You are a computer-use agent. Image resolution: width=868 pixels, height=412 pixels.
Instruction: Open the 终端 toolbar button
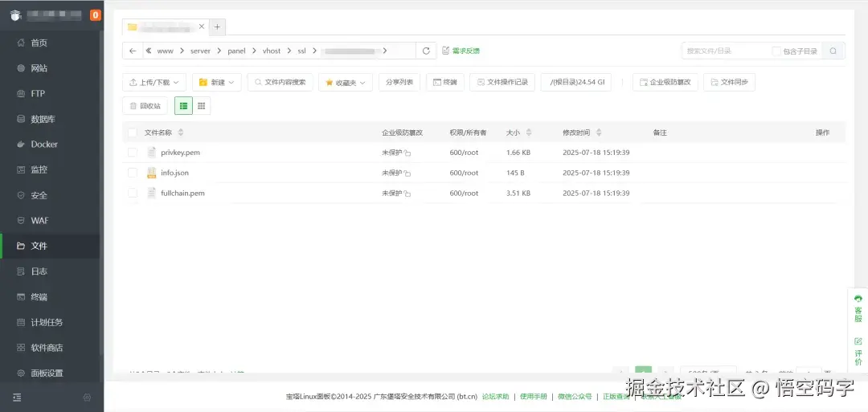(445, 83)
